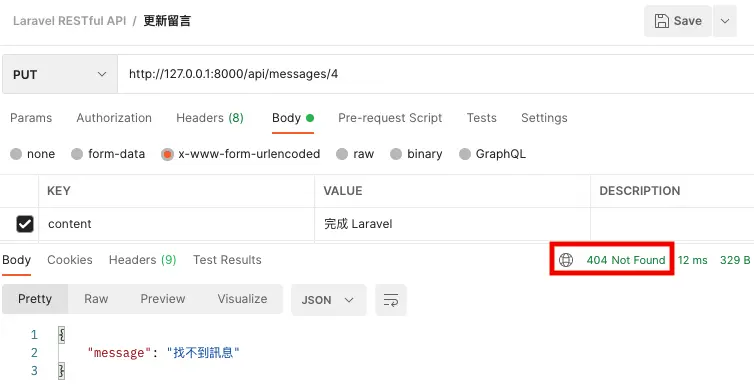Select the none body type
This screenshot has width=754, height=385.
pyautogui.click(x=32, y=154)
